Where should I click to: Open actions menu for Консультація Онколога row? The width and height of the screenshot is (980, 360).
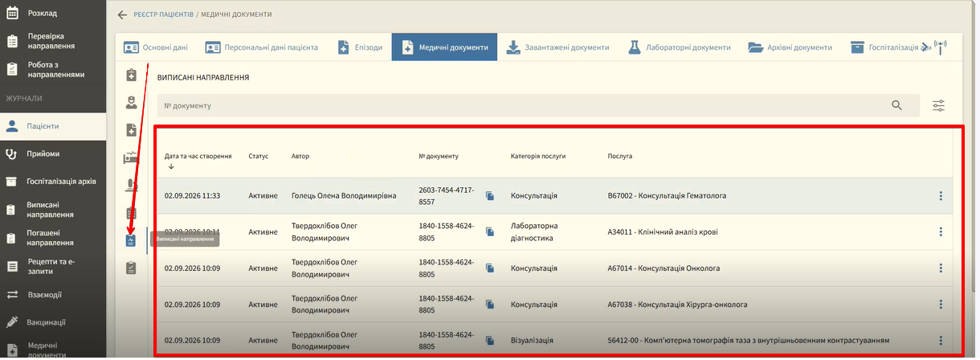[940, 268]
